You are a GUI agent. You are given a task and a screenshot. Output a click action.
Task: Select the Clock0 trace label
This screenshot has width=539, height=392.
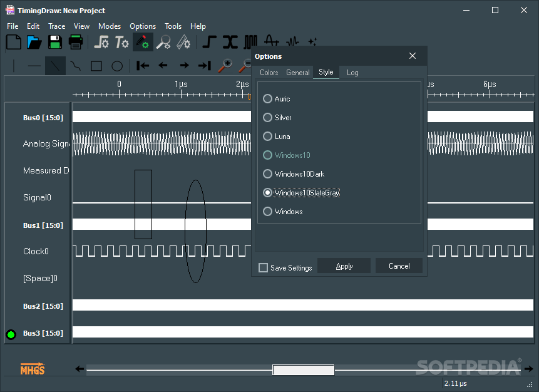pos(36,251)
